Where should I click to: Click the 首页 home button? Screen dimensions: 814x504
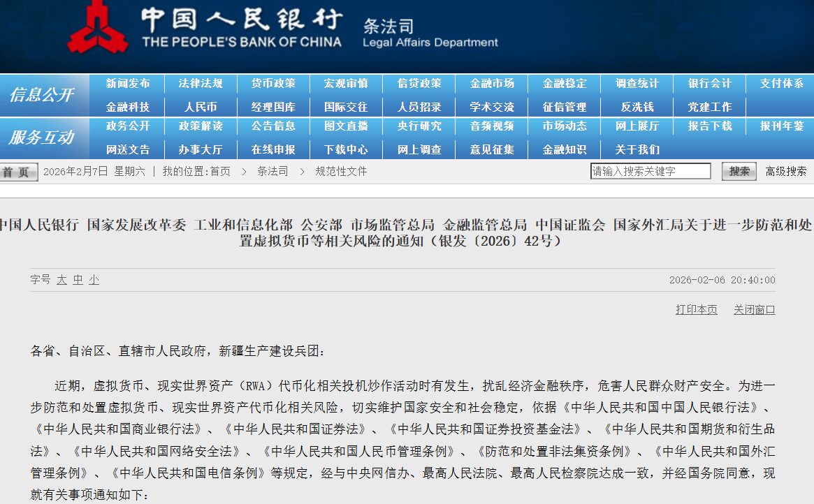point(19,172)
